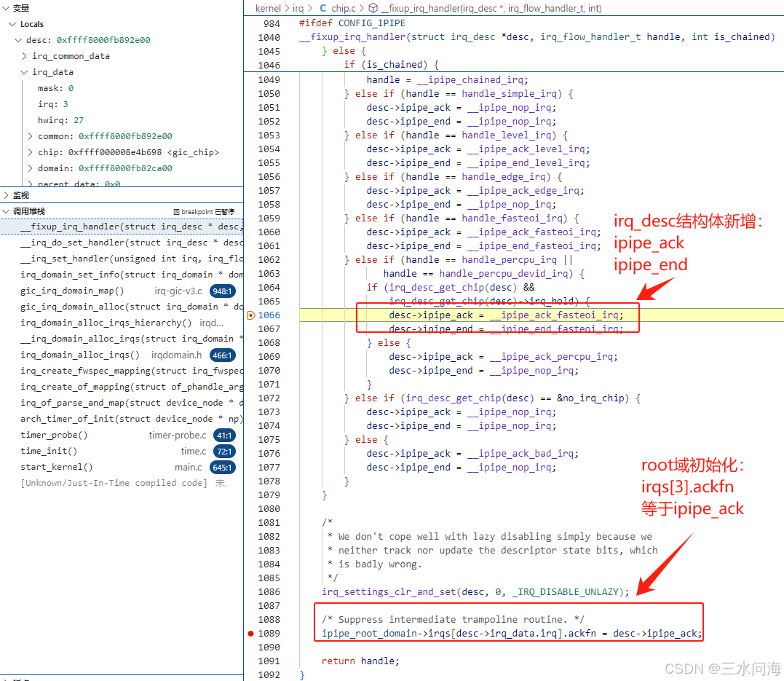The image size is (784, 681).
Task: Select the irq: 3 variable
Action: click(x=53, y=104)
